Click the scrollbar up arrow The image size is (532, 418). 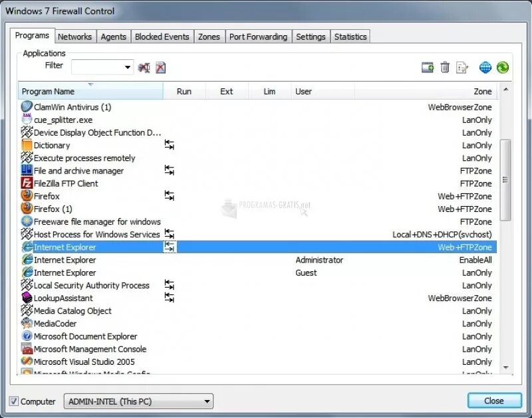505,89
